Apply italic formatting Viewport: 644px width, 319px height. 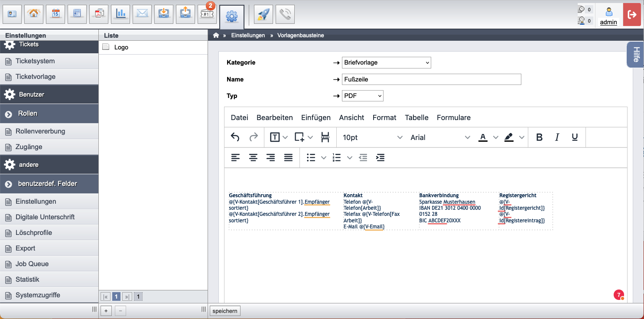[557, 137]
